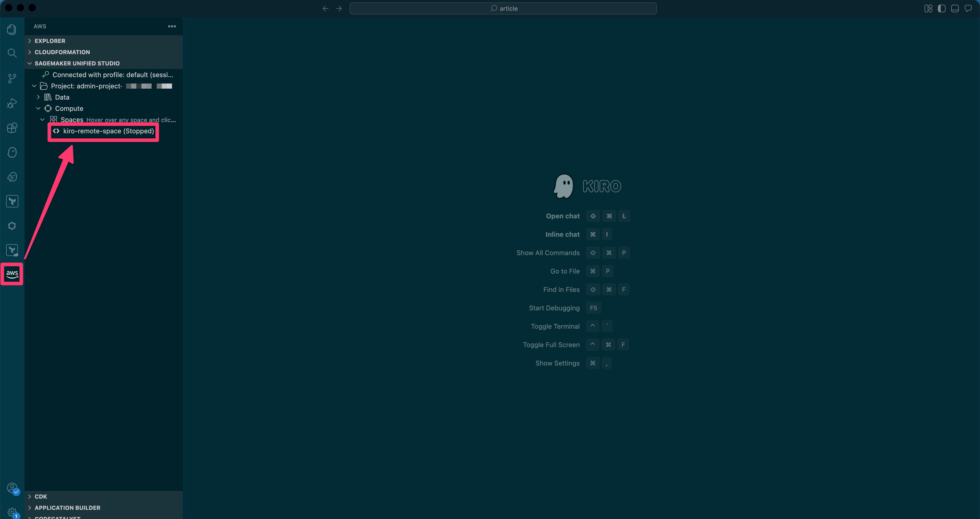Expand the CDK section
This screenshot has width=980, height=519.
pyautogui.click(x=103, y=497)
